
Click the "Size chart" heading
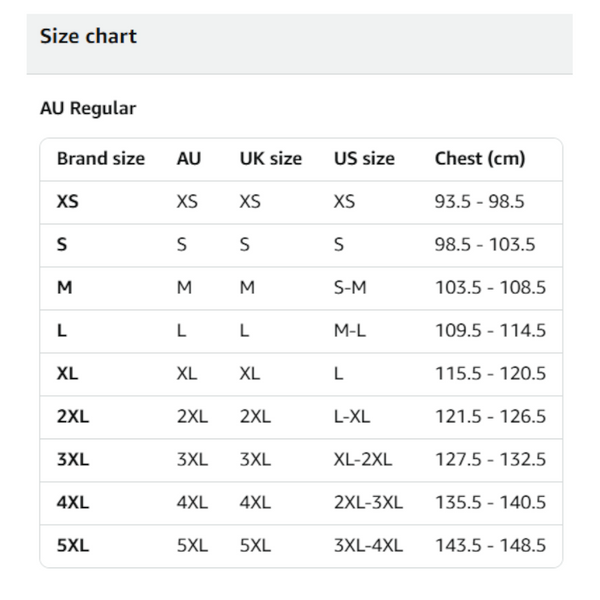click(x=88, y=37)
